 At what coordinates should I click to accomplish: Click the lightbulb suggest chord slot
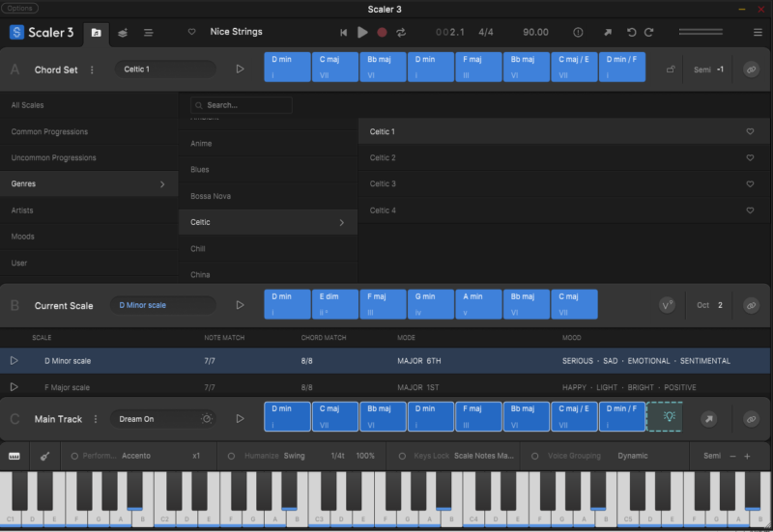tap(665, 417)
